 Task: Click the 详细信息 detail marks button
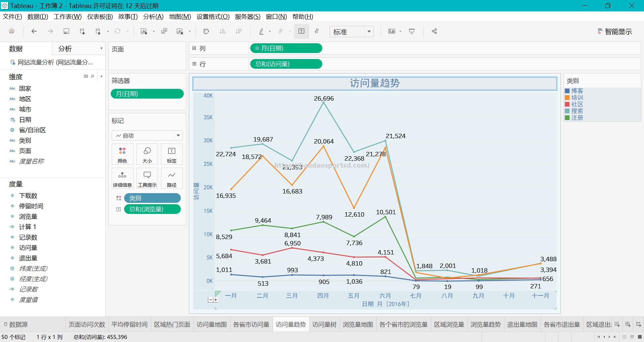click(x=122, y=178)
